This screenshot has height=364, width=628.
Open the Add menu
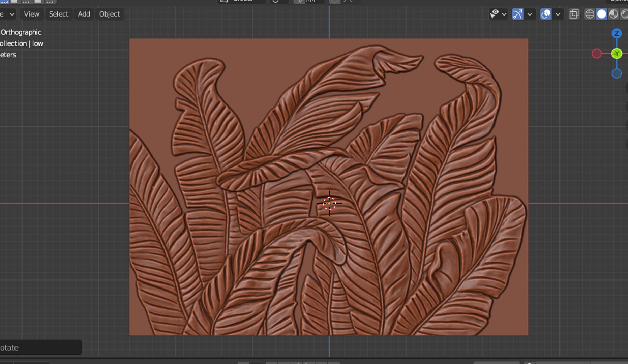(x=84, y=14)
